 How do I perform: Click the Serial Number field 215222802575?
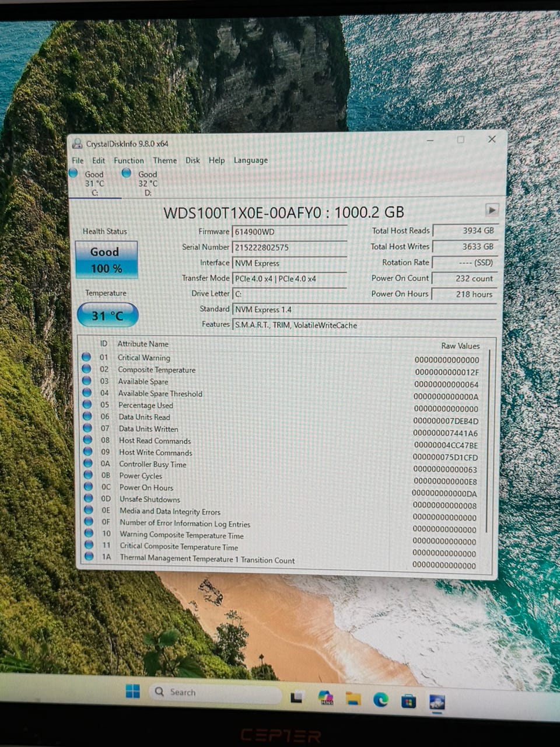click(x=289, y=247)
